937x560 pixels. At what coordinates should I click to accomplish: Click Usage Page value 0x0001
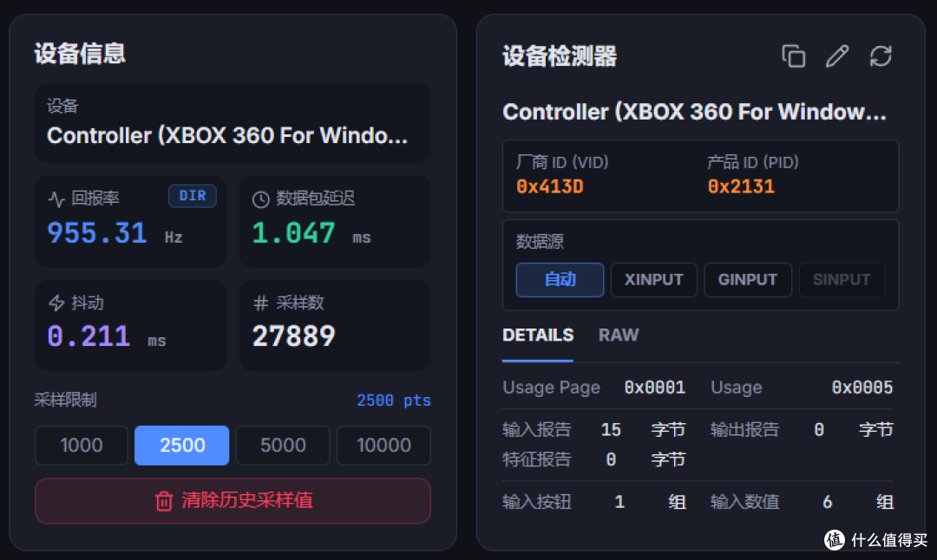click(x=654, y=387)
